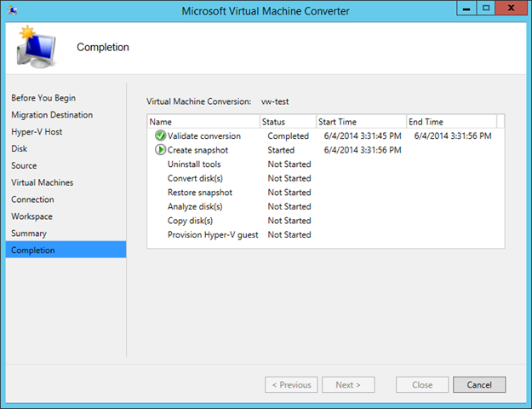Click the End Time column header
Viewport: 532px width, 409px height.
click(x=452, y=122)
